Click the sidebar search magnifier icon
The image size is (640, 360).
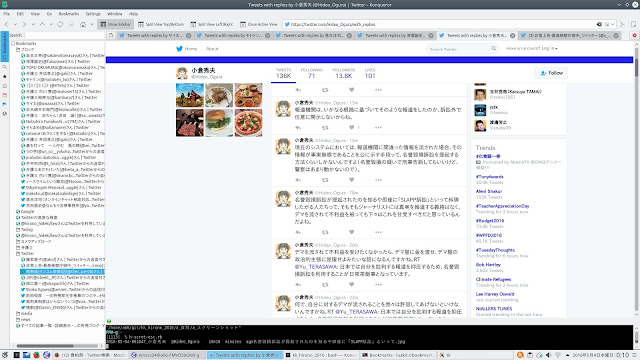point(4,67)
